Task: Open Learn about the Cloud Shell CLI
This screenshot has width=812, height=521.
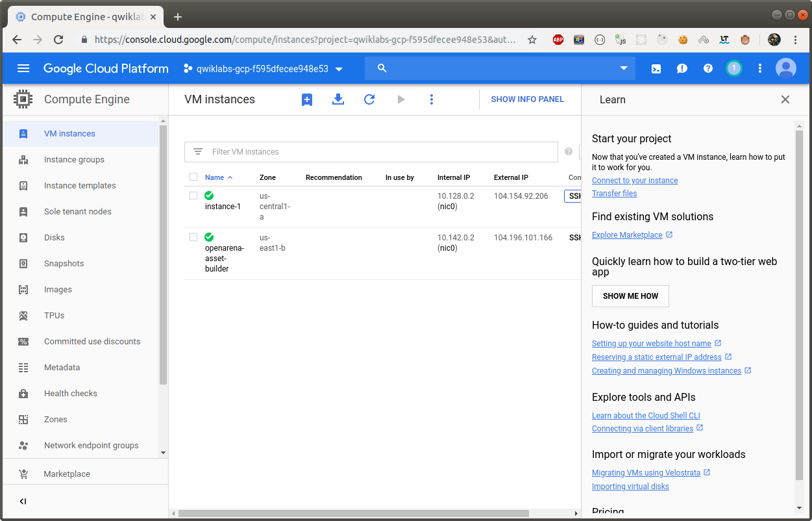Action: (646, 416)
